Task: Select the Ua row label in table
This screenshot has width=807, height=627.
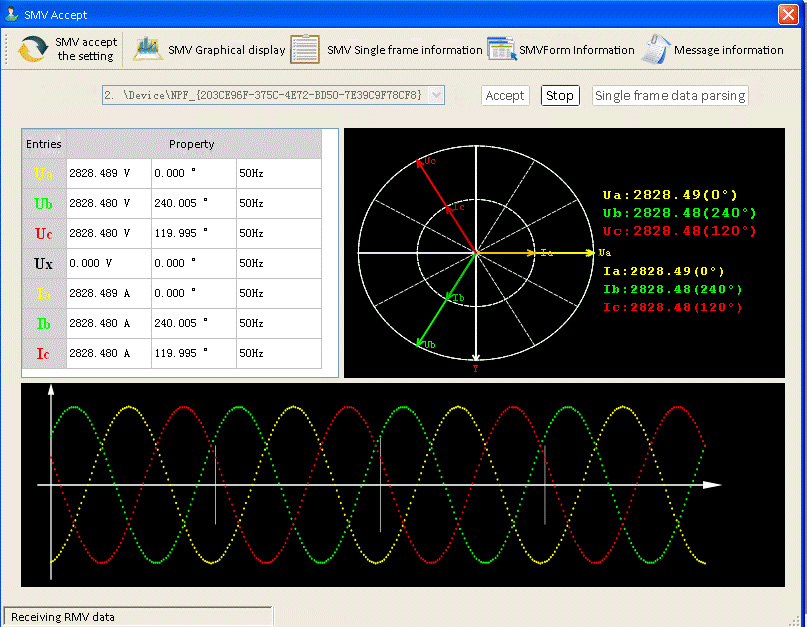Action: 43,174
